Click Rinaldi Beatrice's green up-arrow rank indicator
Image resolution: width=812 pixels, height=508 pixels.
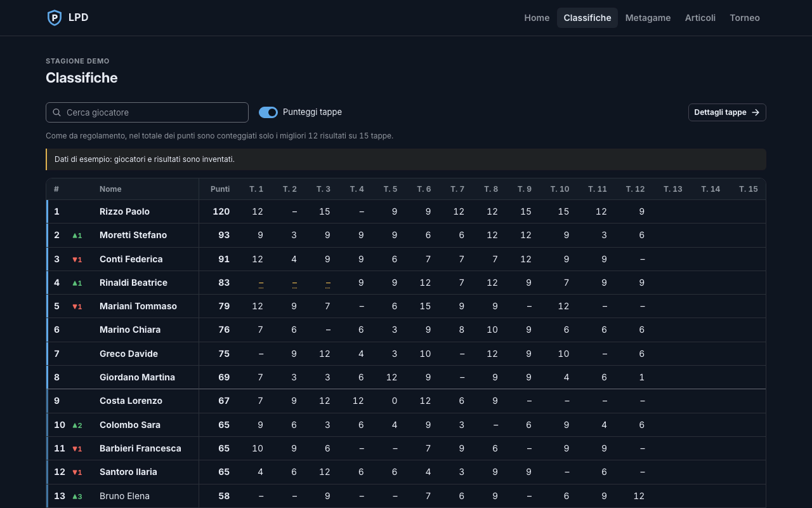pos(77,283)
